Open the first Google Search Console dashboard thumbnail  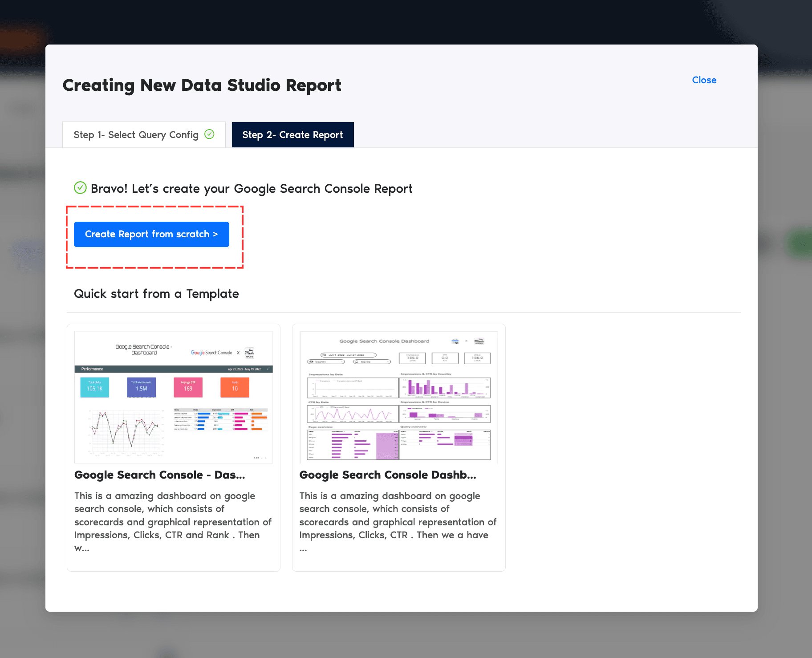pos(174,397)
